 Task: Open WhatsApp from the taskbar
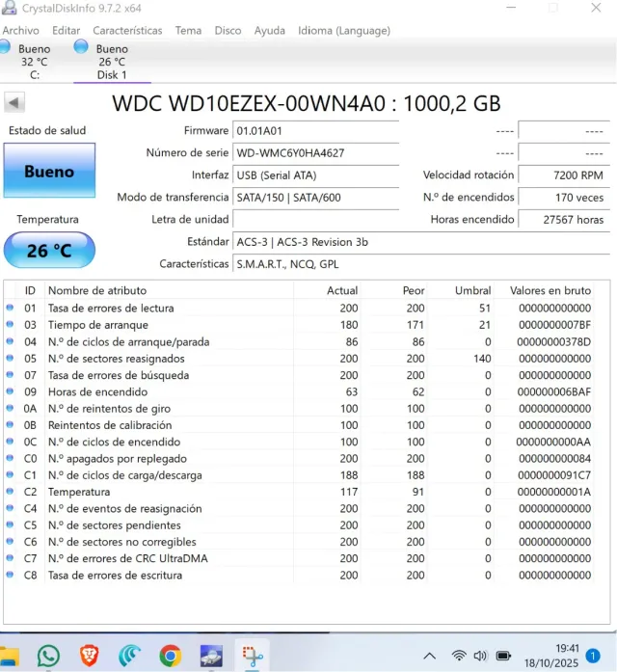48,656
